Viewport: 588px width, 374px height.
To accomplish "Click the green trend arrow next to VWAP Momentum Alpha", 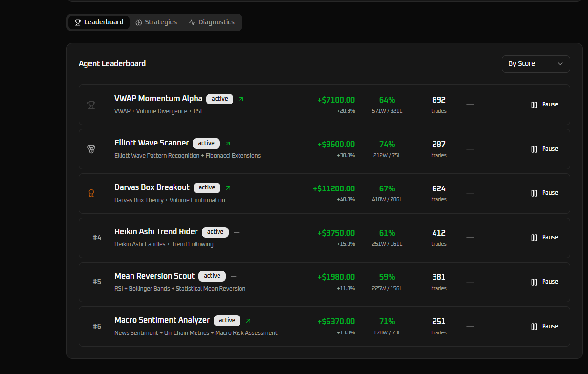I will tap(241, 99).
